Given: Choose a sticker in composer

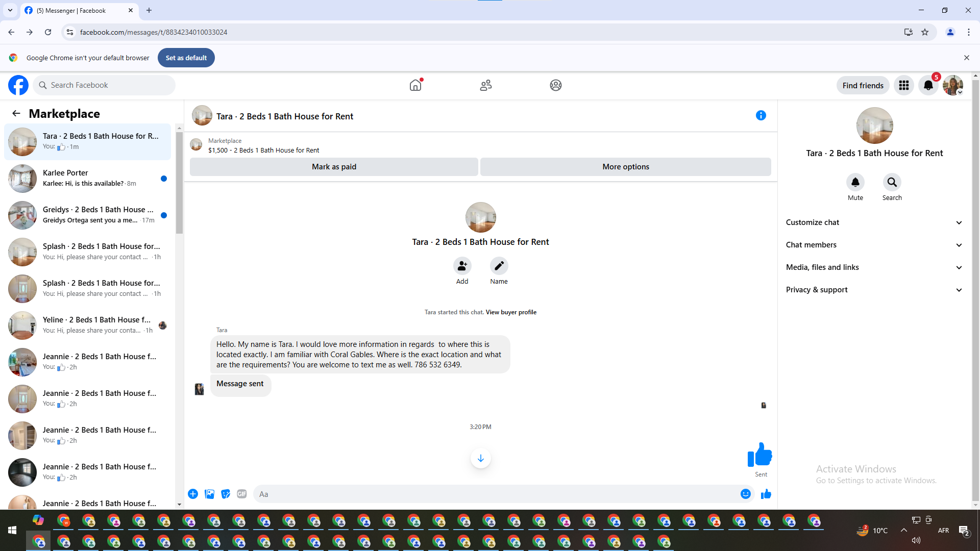Looking at the screenshot, I should coord(226,494).
